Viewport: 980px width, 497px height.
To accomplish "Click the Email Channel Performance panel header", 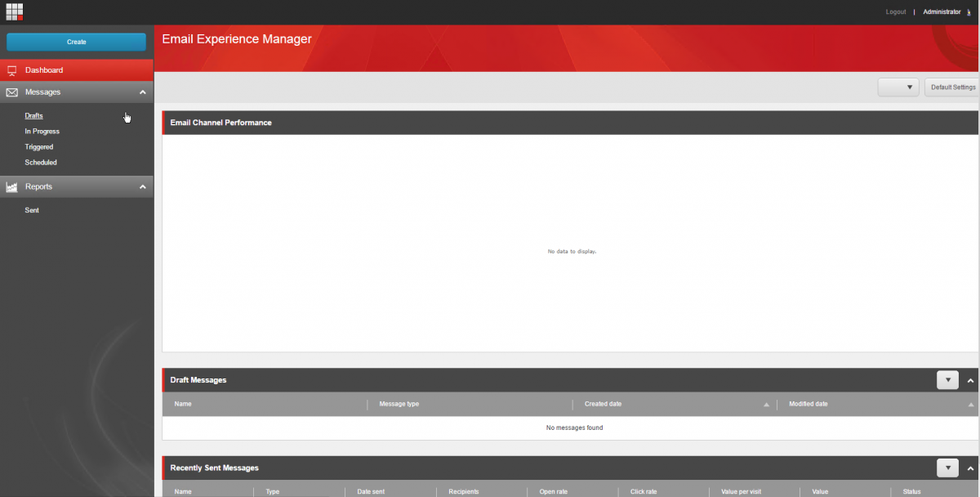I will click(x=570, y=123).
